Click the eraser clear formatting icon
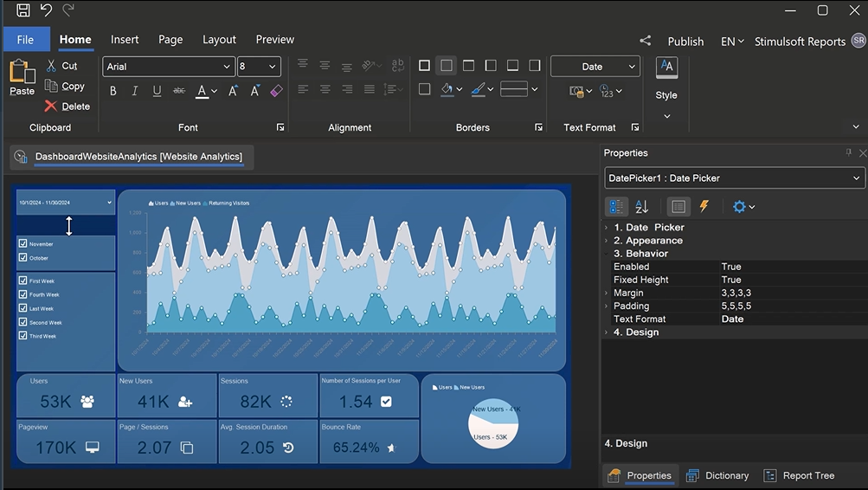The width and height of the screenshot is (868, 490). click(x=276, y=91)
